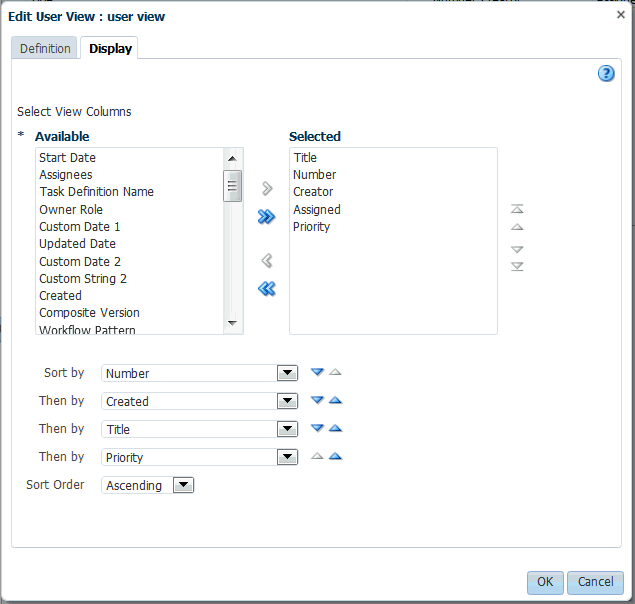This screenshot has width=635, height=604.
Task: Select the Display tab
Action: (110, 48)
